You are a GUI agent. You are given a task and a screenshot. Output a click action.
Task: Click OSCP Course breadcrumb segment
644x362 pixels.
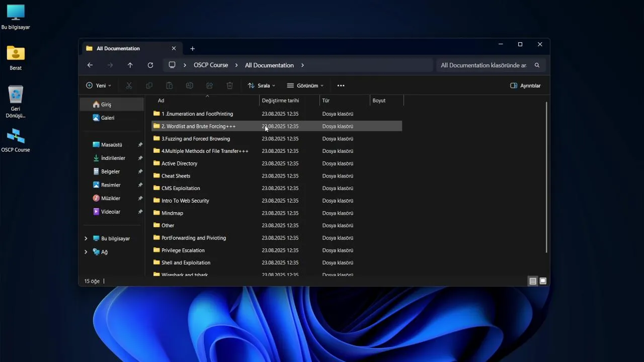(211, 65)
